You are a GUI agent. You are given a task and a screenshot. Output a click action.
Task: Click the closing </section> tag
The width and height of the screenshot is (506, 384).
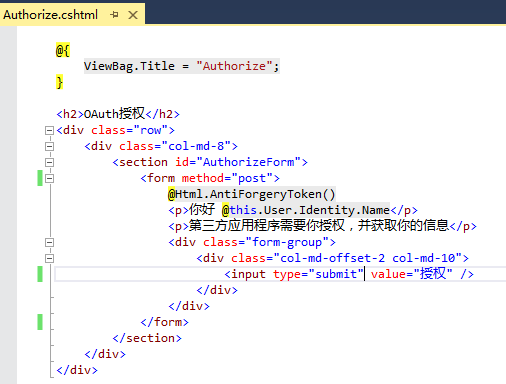[147, 338]
